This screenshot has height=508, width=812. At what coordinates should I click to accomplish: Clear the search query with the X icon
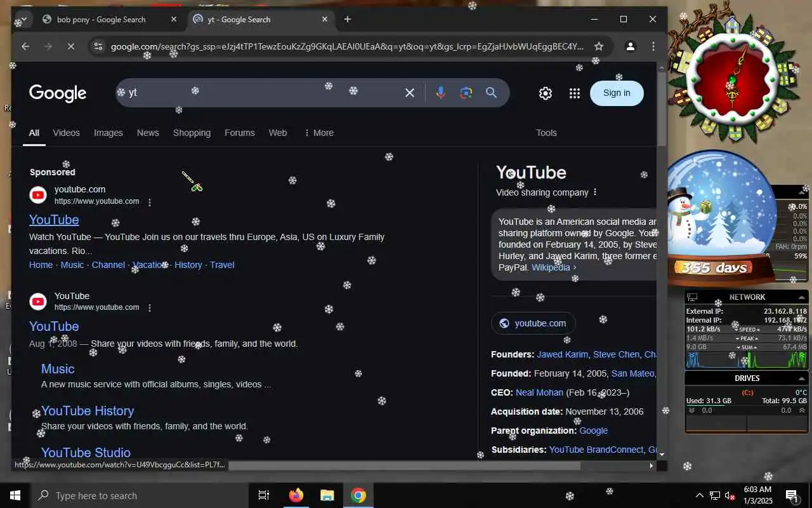point(410,93)
